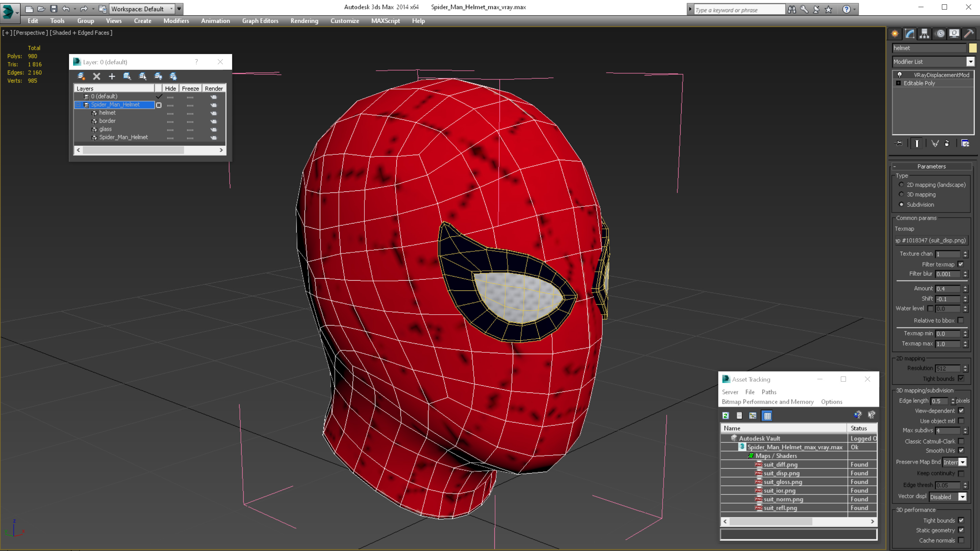Click the New Scene toolbar icon
980x551 pixels.
click(29, 9)
